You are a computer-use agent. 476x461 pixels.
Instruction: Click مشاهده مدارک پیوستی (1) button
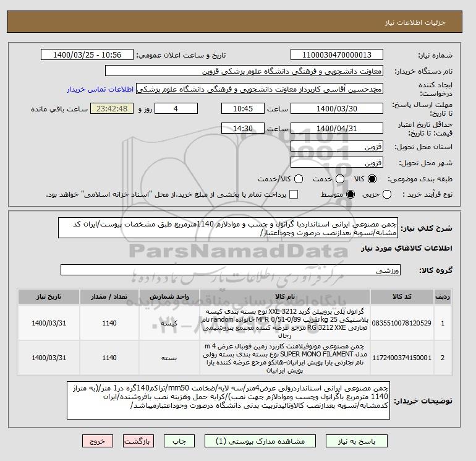click(260, 441)
